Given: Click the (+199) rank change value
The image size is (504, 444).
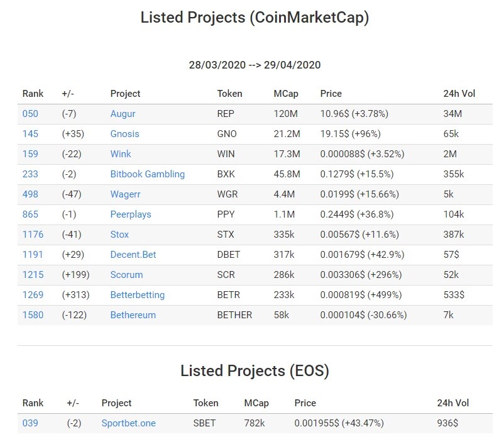Looking at the screenshot, I should 75,275.
